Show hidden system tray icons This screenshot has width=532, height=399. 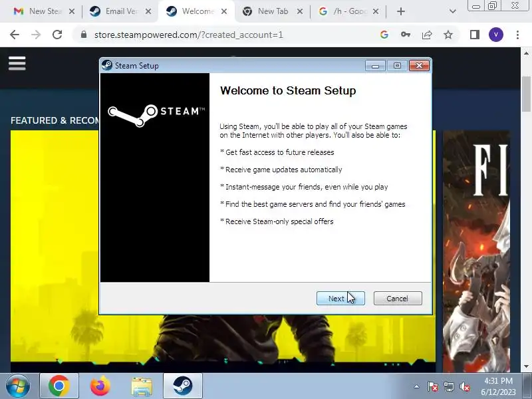pos(417,386)
